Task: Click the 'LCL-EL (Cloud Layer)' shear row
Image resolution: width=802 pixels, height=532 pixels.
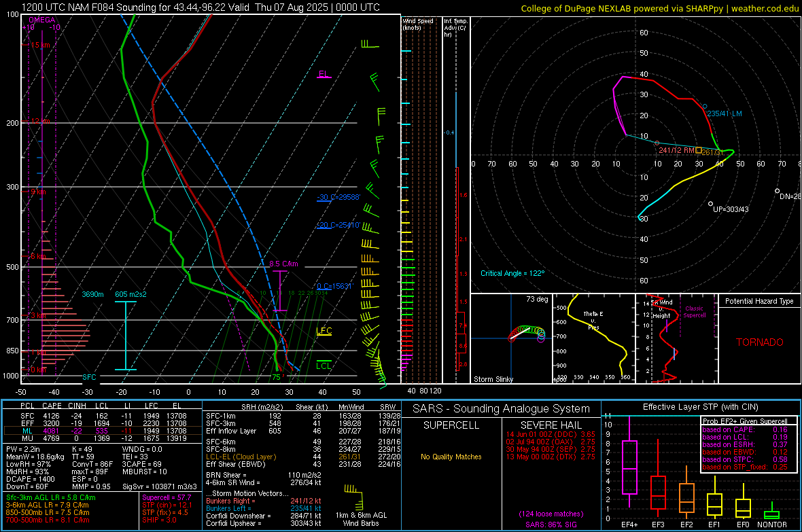Action: click(302, 457)
